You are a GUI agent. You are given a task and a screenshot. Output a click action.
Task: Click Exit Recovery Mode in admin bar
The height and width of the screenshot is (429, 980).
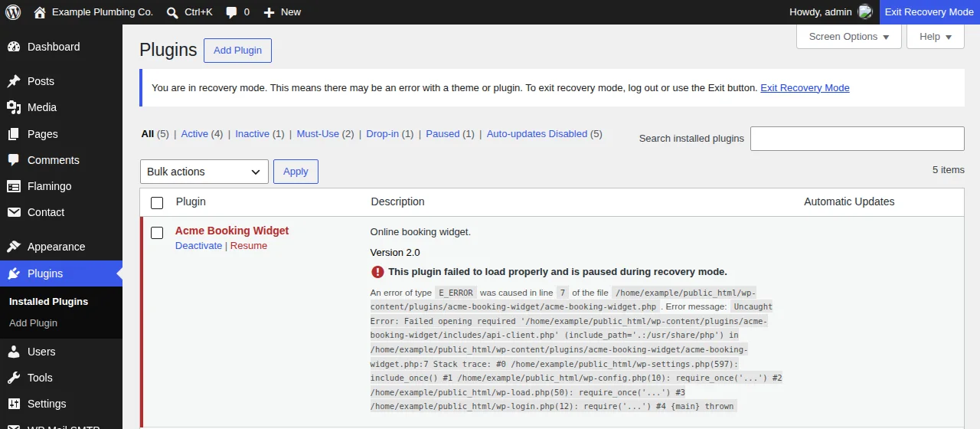(929, 12)
